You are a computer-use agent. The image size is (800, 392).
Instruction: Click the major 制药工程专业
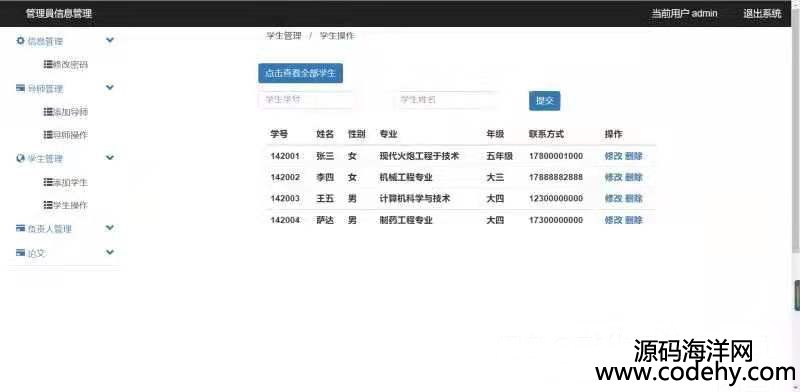pyautogui.click(x=406, y=220)
